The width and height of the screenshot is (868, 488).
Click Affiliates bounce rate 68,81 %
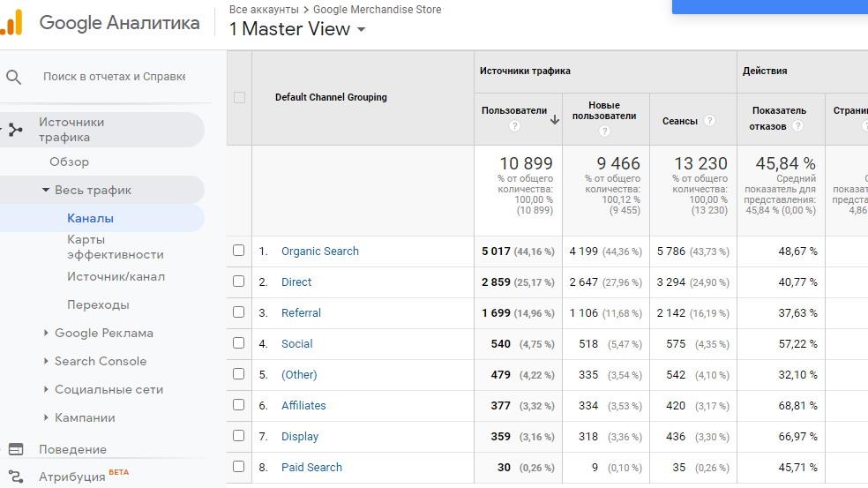pos(797,405)
